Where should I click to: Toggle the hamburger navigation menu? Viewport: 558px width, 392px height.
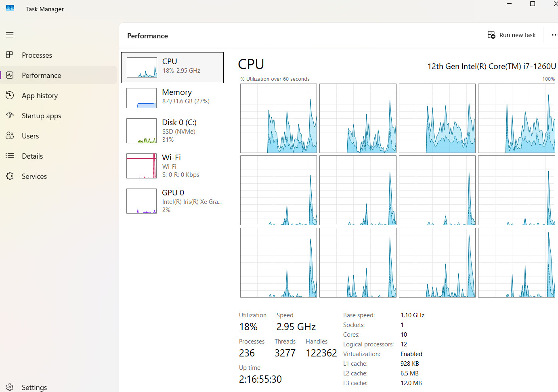point(10,35)
